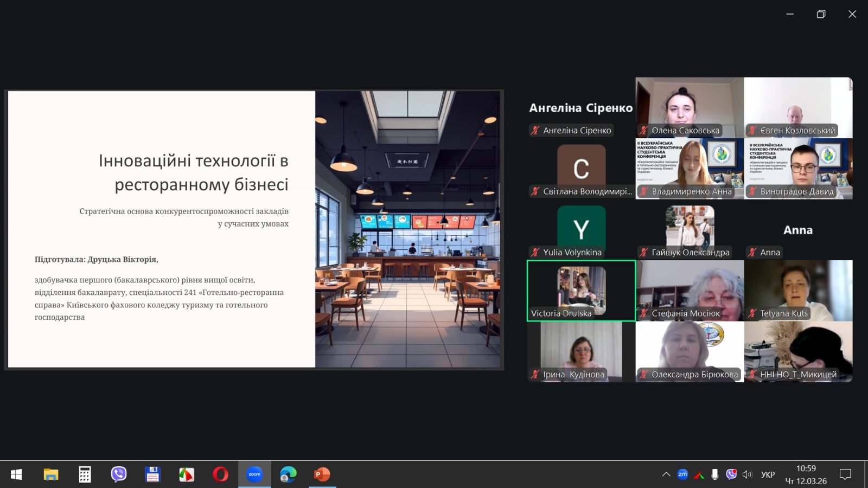Select the Yulia Volynkina participant tile
The image size is (868, 488).
tap(581, 229)
